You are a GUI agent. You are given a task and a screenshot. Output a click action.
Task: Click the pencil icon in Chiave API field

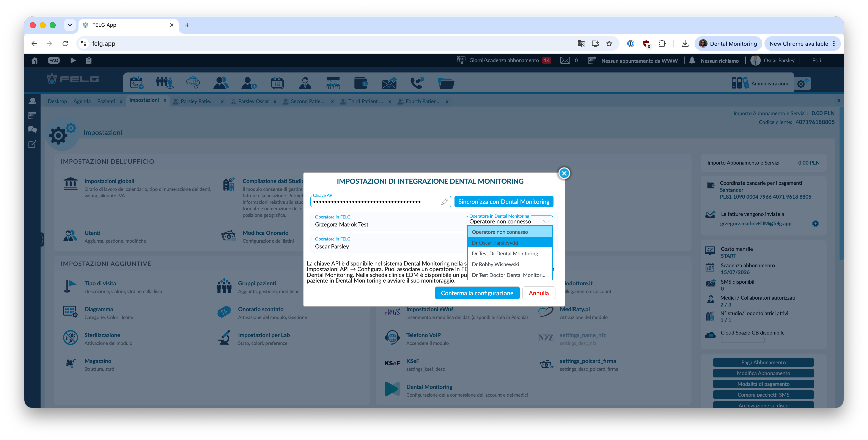coord(444,201)
